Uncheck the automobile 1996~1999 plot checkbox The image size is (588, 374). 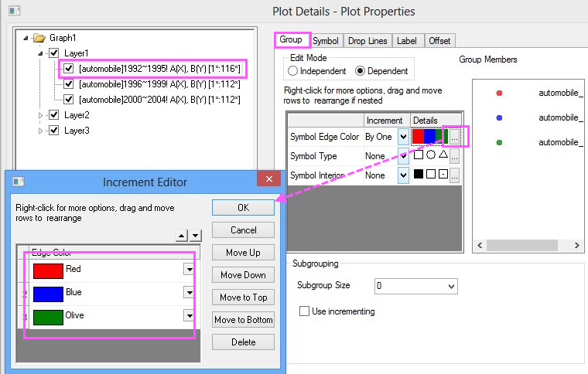(68, 84)
